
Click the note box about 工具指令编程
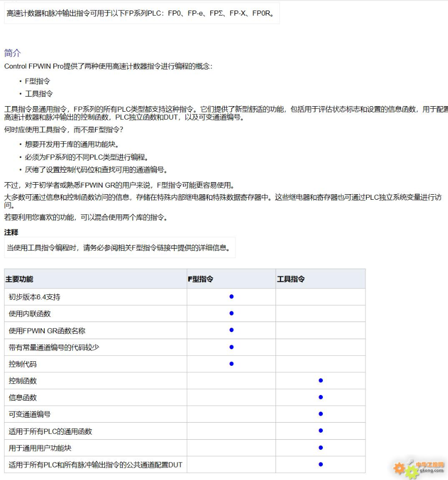[x=120, y=248]
